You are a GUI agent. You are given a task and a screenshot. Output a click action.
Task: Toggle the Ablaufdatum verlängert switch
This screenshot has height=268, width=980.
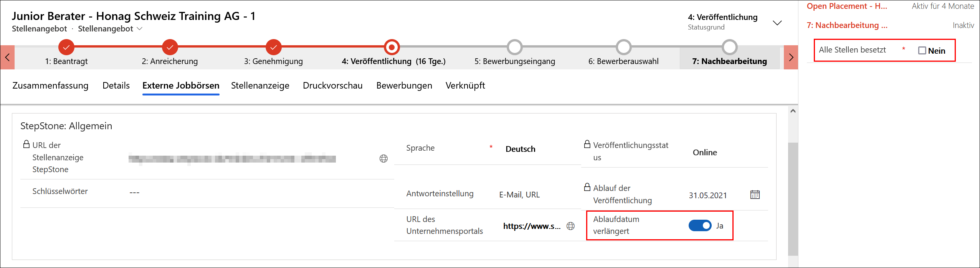click(700, 225)
